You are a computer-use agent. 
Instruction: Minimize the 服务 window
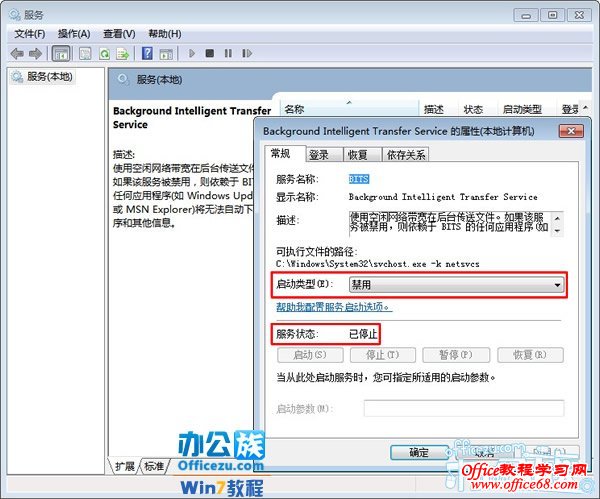526,16
